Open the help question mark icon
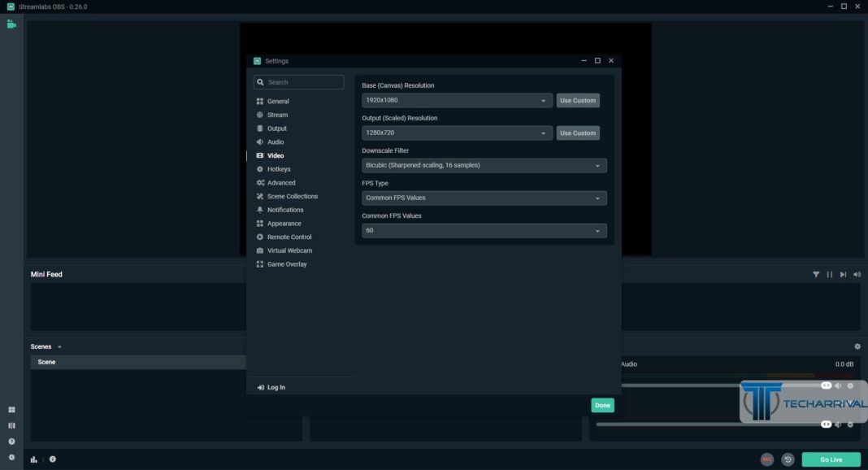Viewport: 868px width, 470px height. [x=11, y=442]
